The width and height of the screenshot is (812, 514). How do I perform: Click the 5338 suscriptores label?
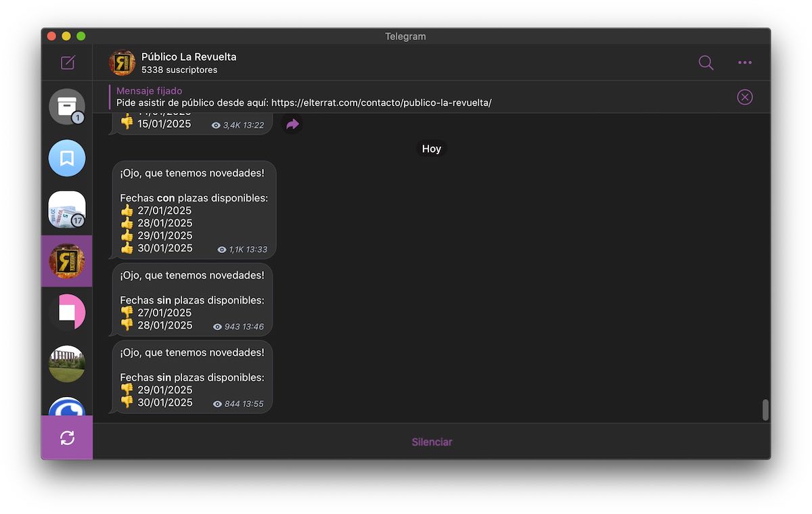click(179, 70)
